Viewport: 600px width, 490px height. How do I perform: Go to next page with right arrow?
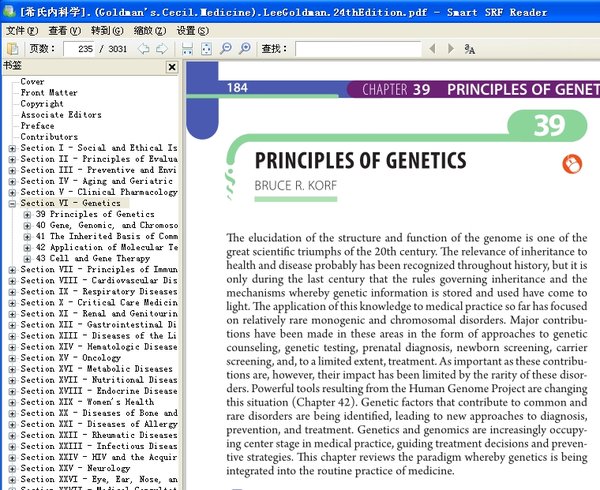(161, 49)
